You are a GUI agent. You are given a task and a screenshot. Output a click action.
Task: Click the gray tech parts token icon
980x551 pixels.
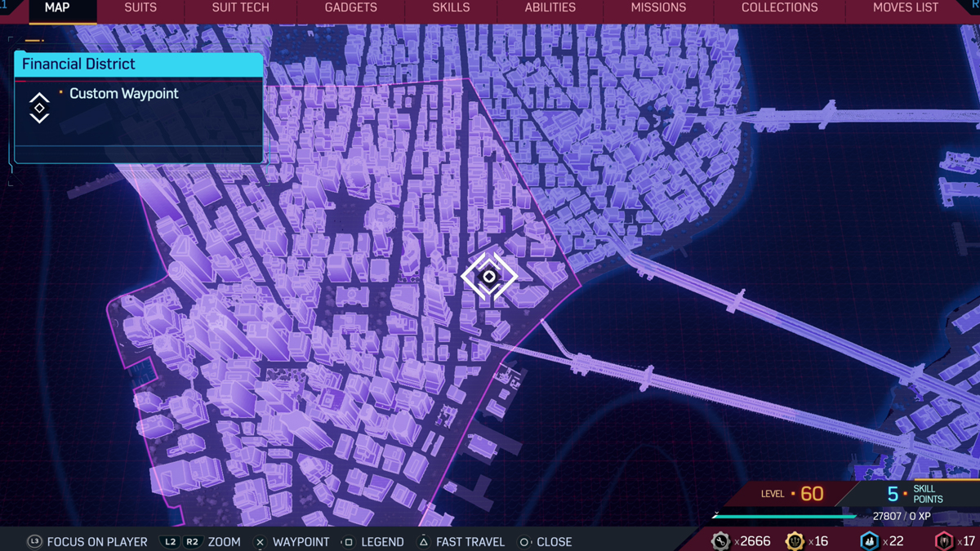pos(720,541)
